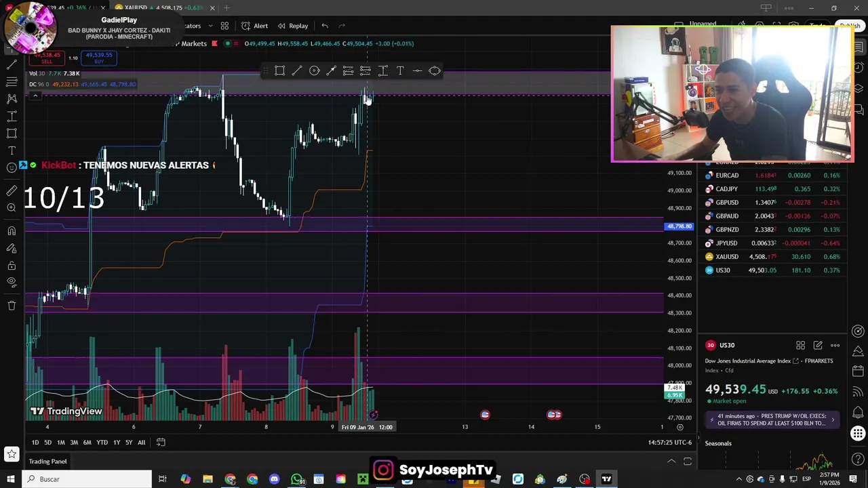Pick the circle tool in floating toolbar
868x488 pixels.
pyautogui.click(x=315, y=70)
